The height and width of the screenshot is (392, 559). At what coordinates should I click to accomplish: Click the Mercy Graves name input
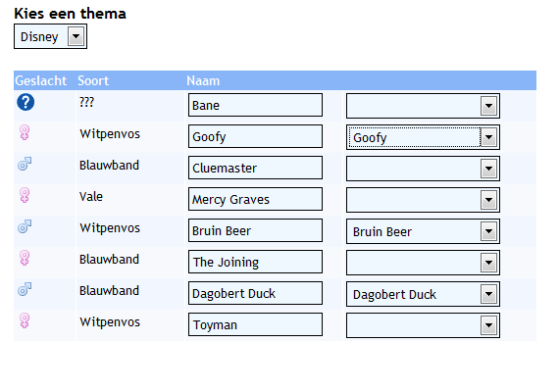[255, 199]
